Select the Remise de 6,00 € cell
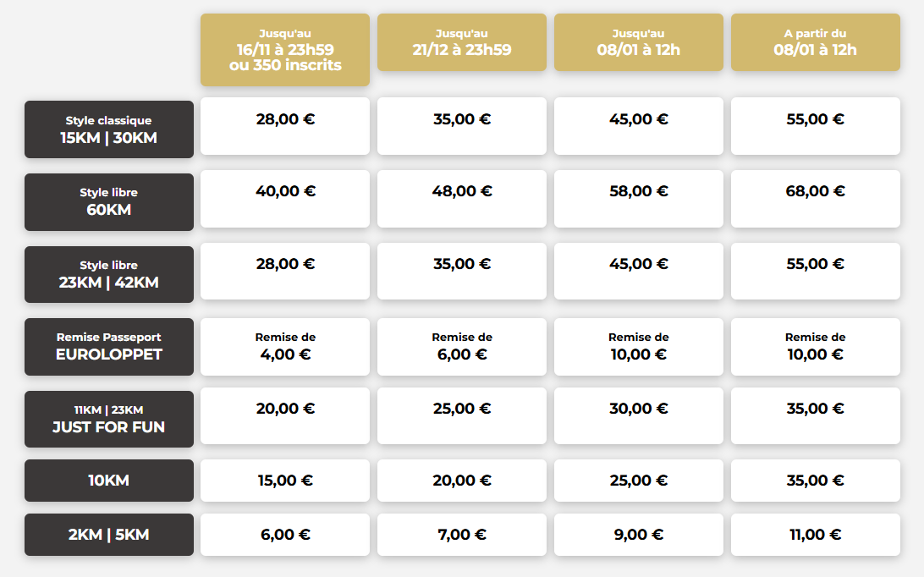Screen dimensions: 924x577 click(x=462, y=347)
